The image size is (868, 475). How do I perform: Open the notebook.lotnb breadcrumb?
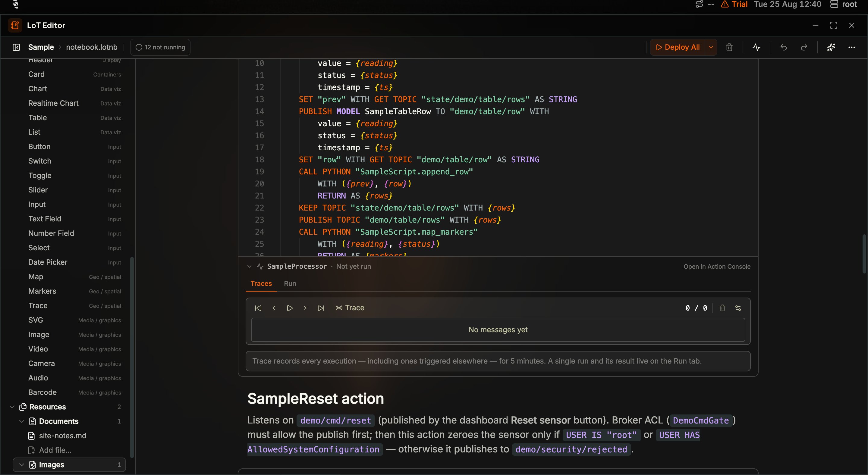click(92, 47)
